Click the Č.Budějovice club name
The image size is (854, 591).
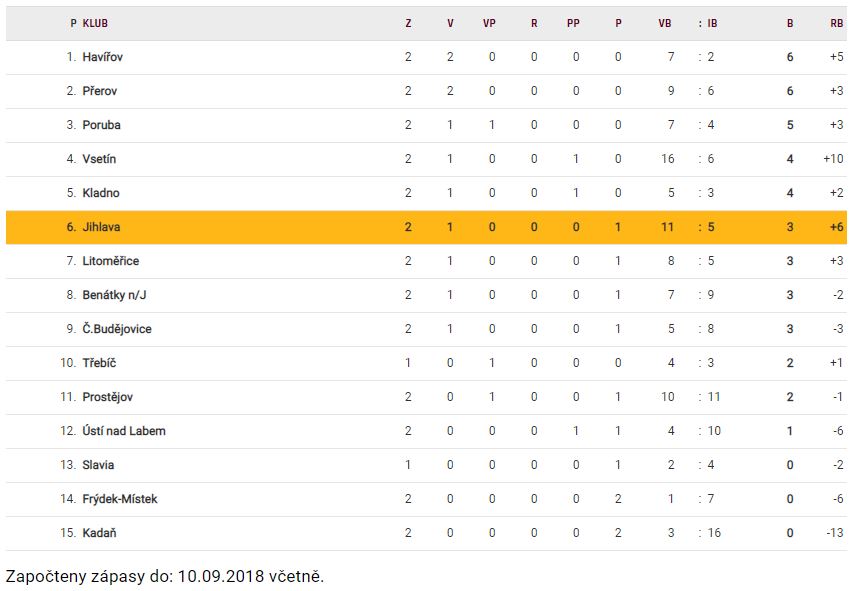[117, 329]
